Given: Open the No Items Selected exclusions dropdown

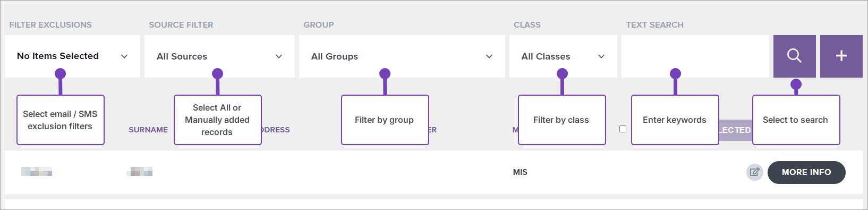Looking at the screenshot, I should click(x=72, y=56).
